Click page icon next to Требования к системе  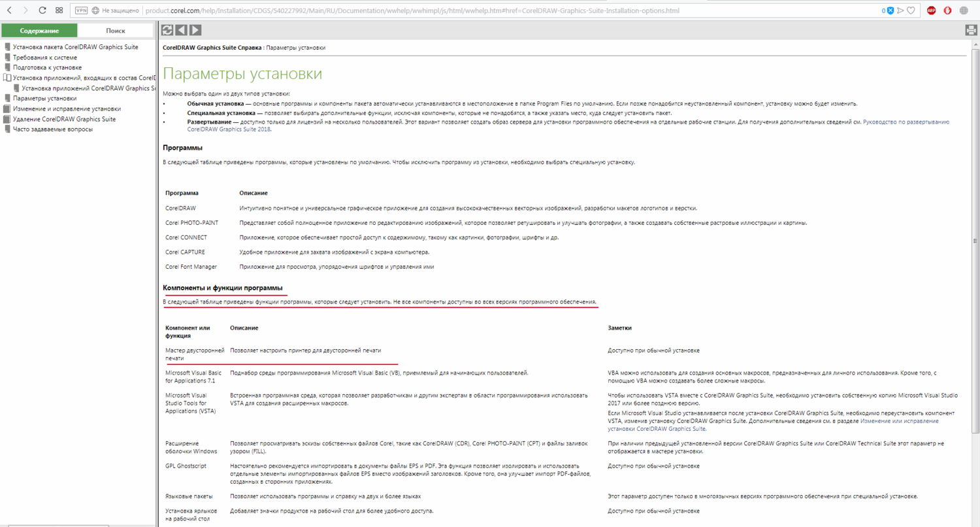7,58
